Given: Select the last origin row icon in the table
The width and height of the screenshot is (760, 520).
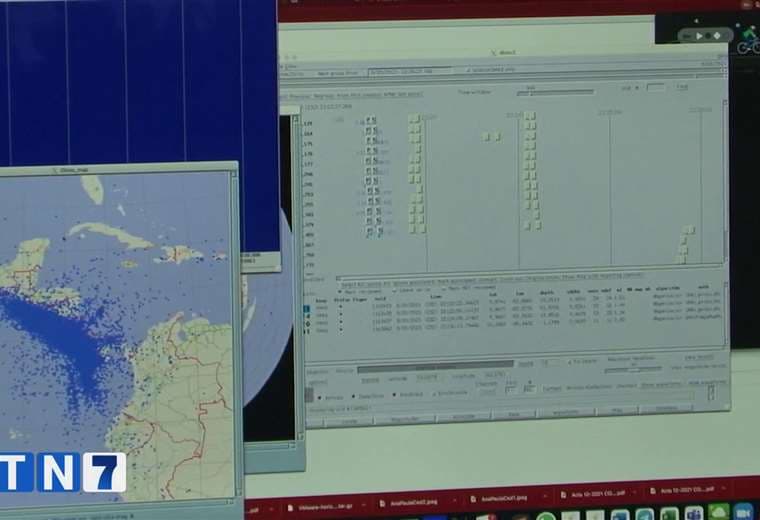Looking at the screenshot, I should coord(307,328).
